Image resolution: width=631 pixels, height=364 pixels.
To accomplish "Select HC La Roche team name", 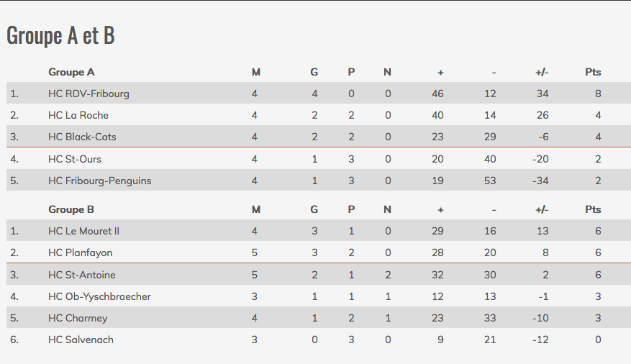I will 78,115.
